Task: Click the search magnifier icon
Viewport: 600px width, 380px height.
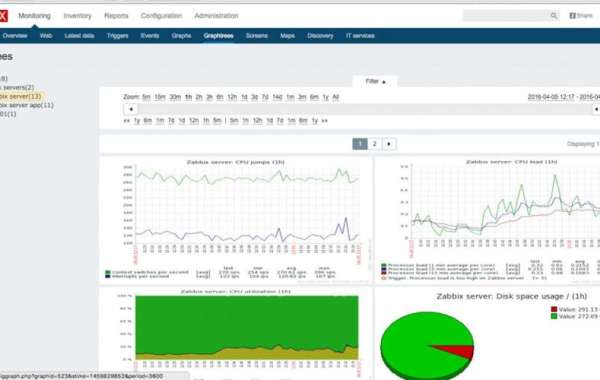Action: click(553, 16)
